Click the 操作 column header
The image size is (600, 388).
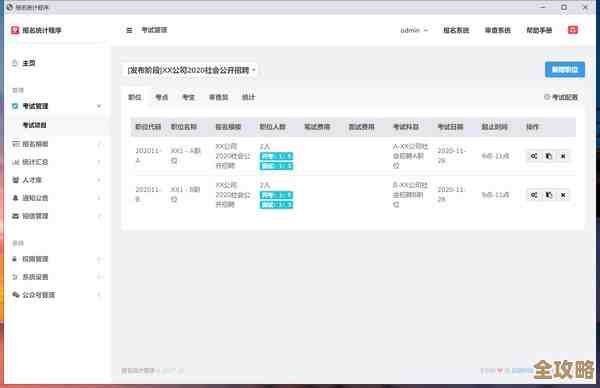[x=532, y=127]
